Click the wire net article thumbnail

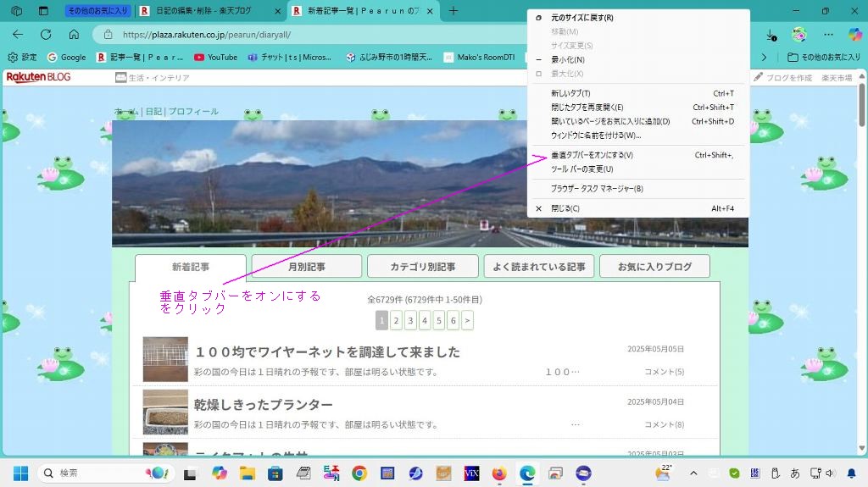point(165,359)
